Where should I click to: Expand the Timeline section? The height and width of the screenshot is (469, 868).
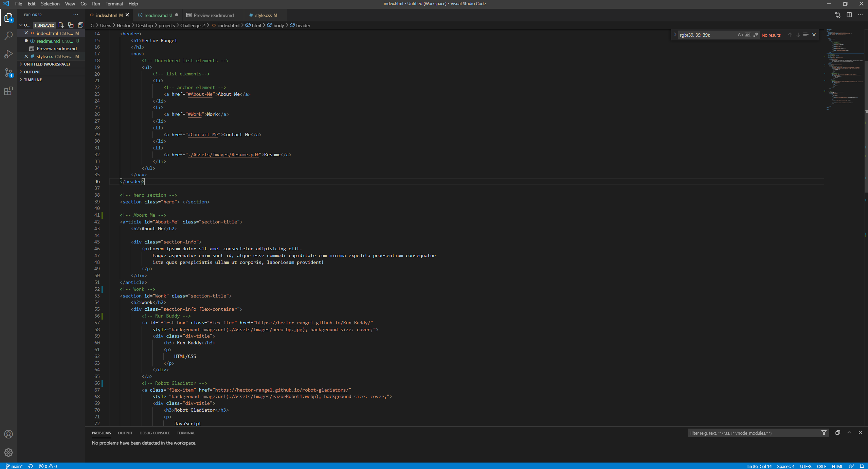pos(33,79)
